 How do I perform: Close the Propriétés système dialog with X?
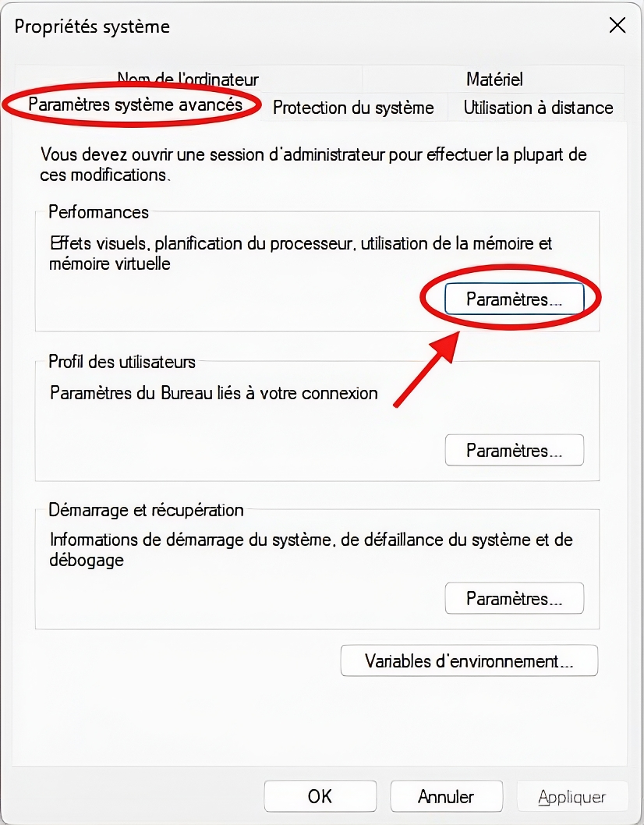coord(617,25)
